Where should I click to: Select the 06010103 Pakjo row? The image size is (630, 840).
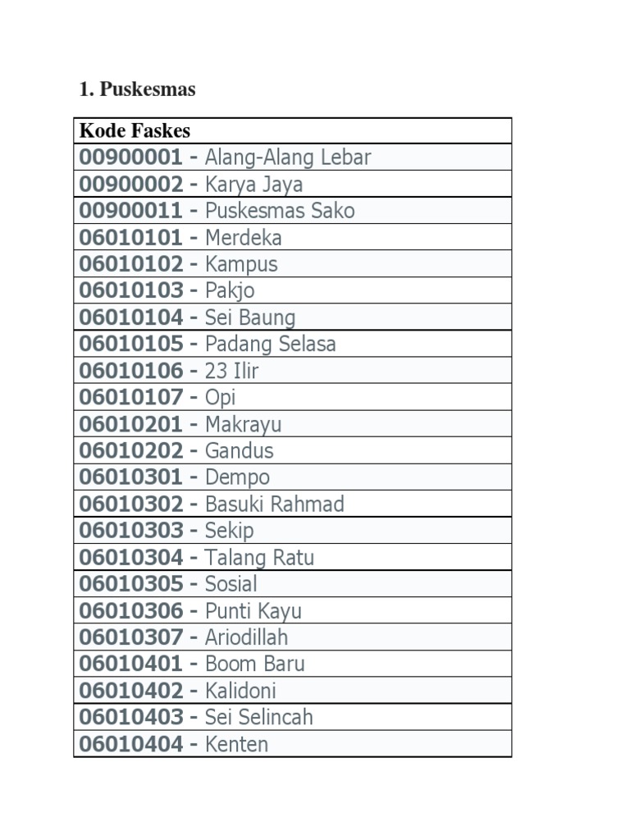(167, 290)
